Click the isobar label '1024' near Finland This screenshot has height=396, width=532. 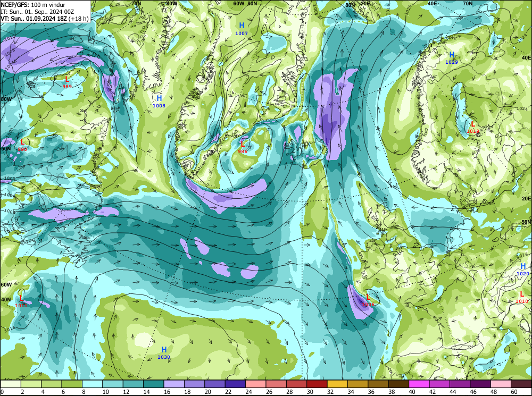[x=523, y=109]
